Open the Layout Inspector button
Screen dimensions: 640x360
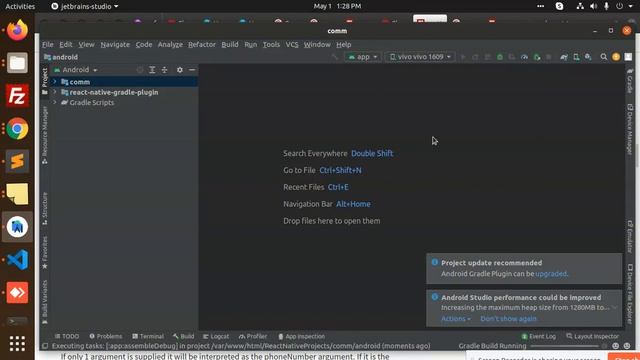[x=593, y=336]
